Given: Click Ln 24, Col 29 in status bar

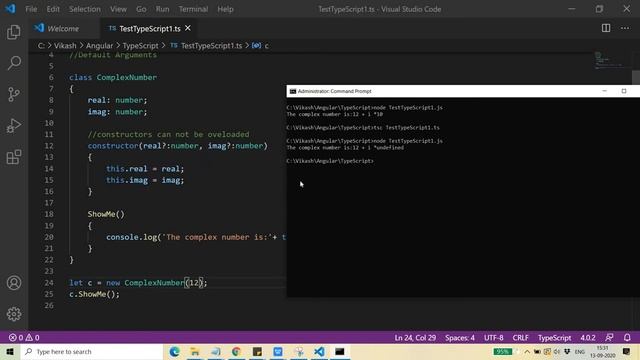Looking at the screenshot, I should (x=415, y=338).
